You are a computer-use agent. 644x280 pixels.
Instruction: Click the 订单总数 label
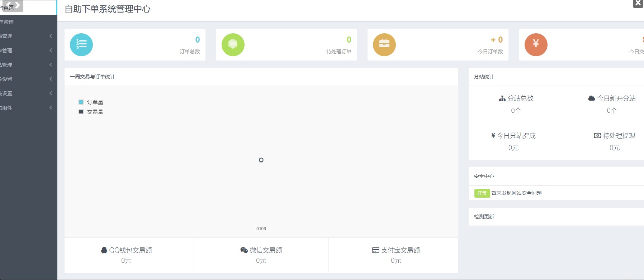(x=190, y=52)
